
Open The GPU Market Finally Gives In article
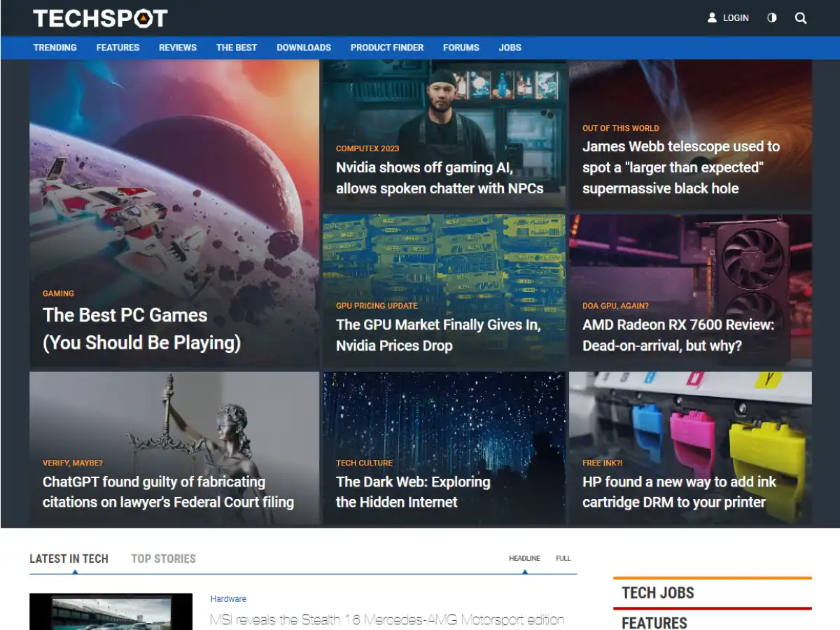click(x=438, y=335)
